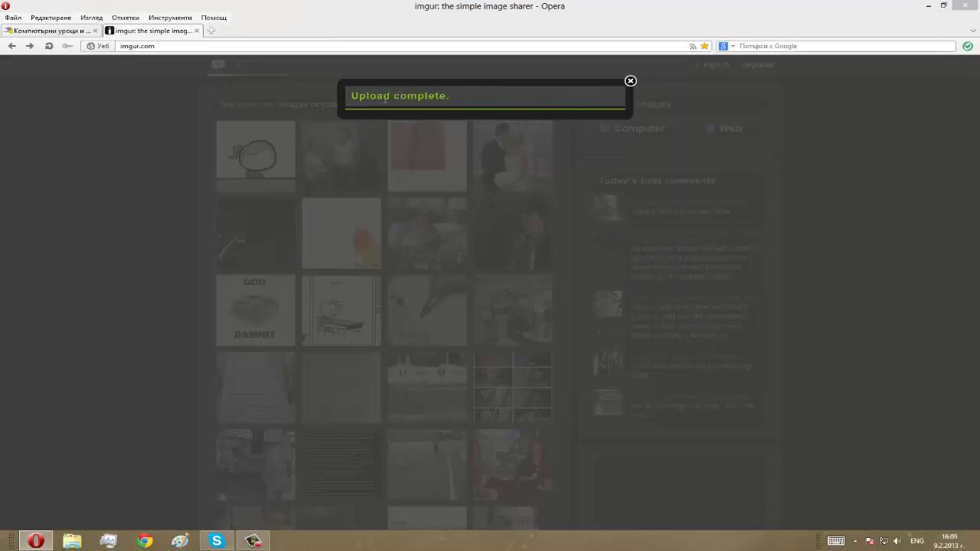Open a new tab with plus button

click(x=211, y=31)
